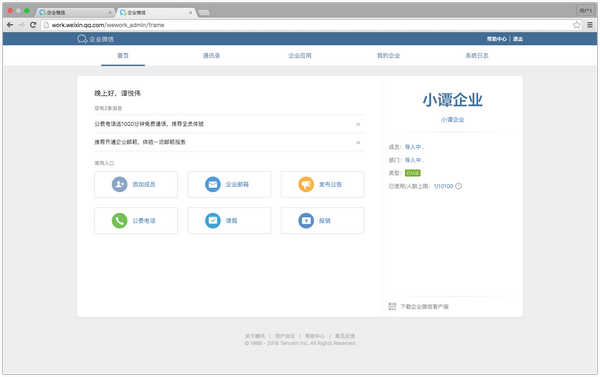
Task: Switch to the 通讯录 tab
Action: (212, 56)
